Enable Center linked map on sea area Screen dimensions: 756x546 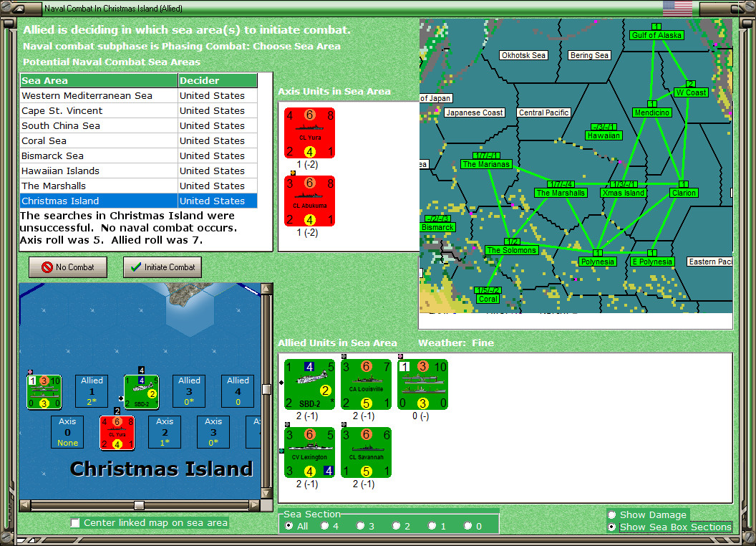pos(75,523)
